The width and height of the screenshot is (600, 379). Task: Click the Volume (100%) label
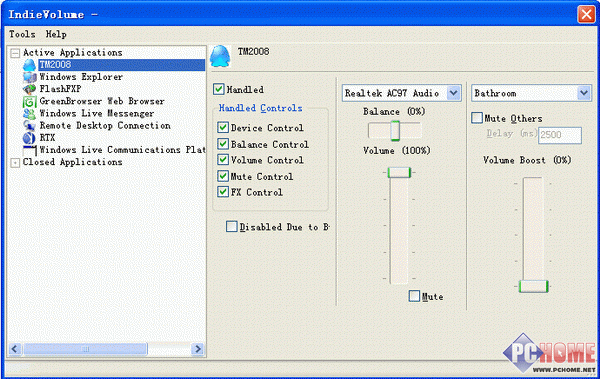[396, 150]
